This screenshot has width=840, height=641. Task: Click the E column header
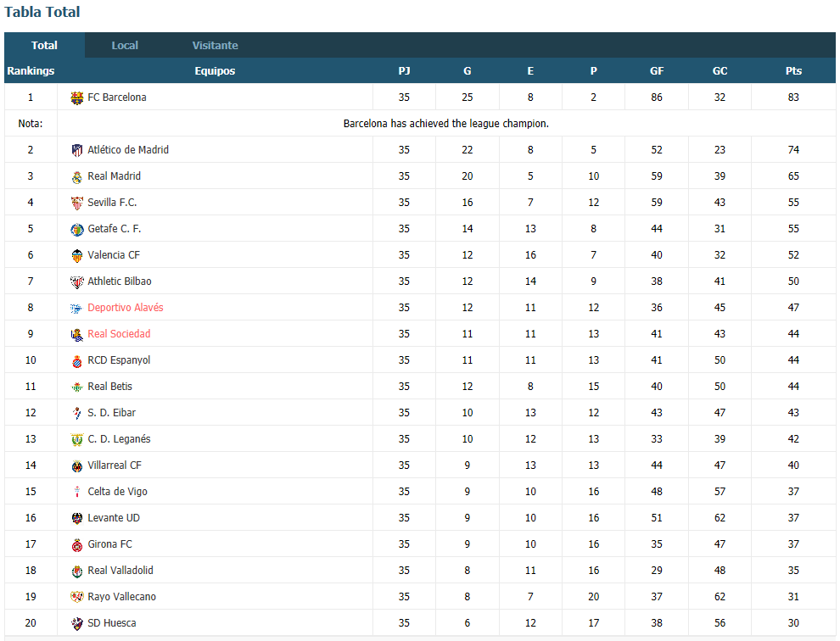(x=530, y=70)
